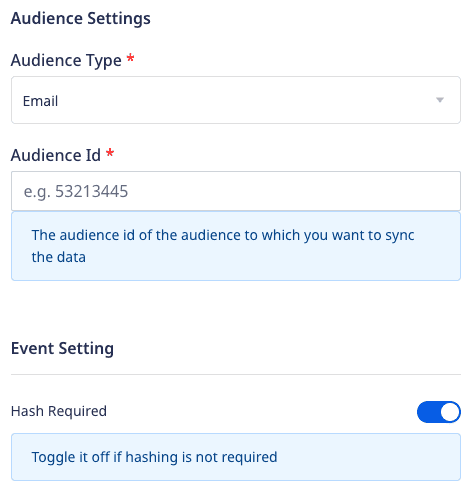
Task: Click red asterisk next to Audience Type
Action: tap(130, 58)
